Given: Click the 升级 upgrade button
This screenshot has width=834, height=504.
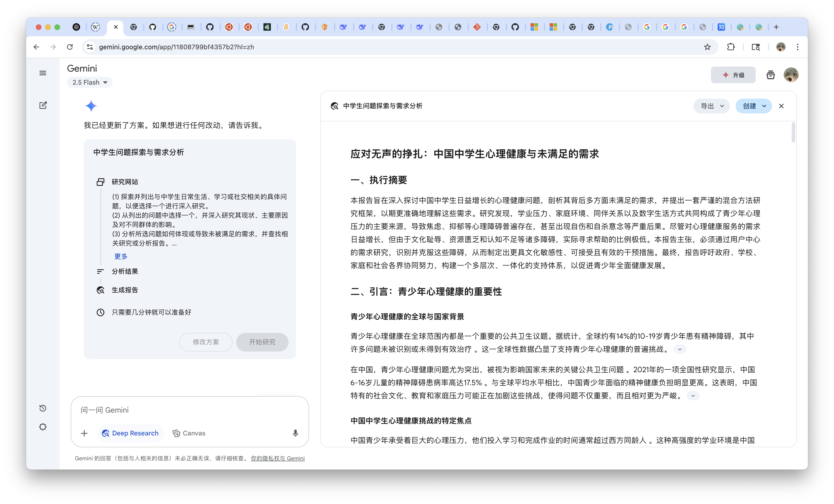Looking at the screenshot, I should [x=733, y=75].
